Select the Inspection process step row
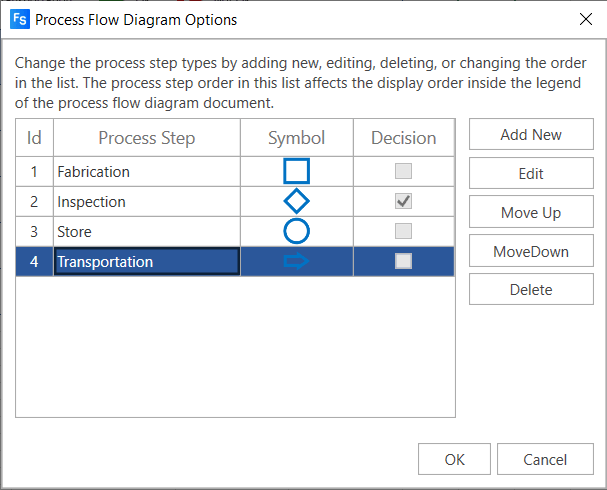This screenshot has width=607, height=490. 146,202
